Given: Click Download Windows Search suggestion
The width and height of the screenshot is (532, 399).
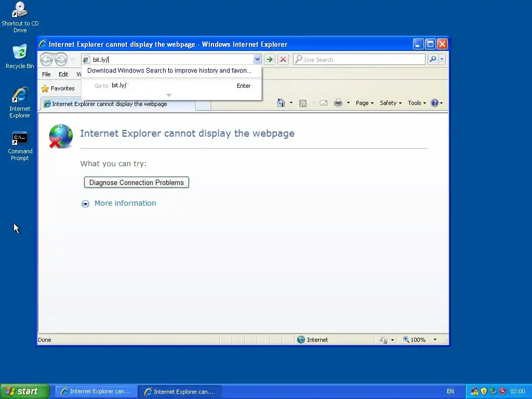Looking at the screenshot, I should 169,71.
